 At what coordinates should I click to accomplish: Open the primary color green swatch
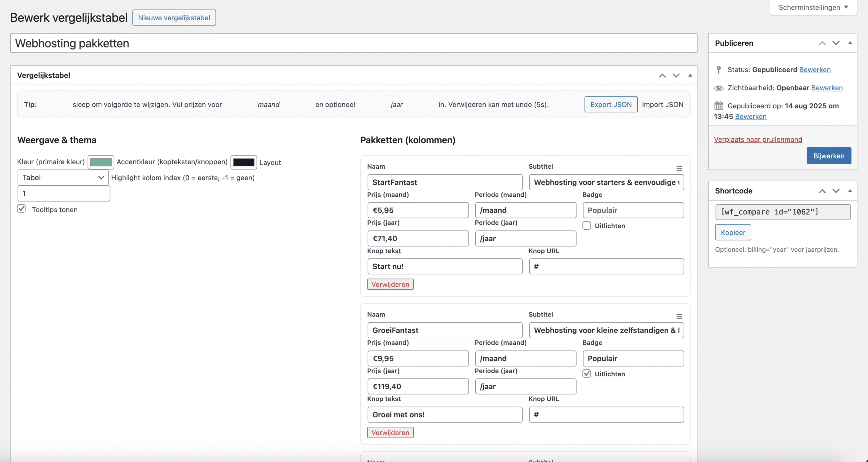point(101,162)
